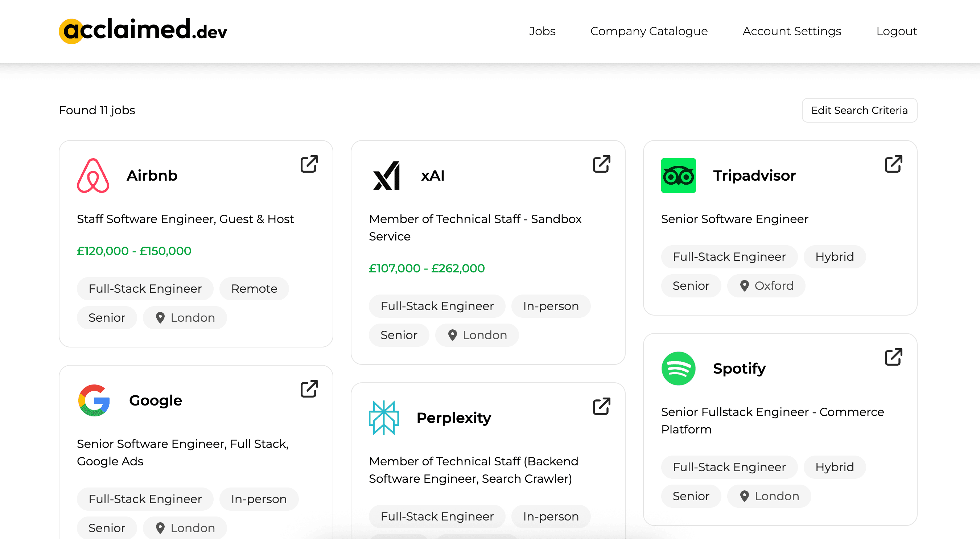Select 'Member of Technical Staff - Sandbox Service' title
This screenshot has width=980, height=539.
475,227
